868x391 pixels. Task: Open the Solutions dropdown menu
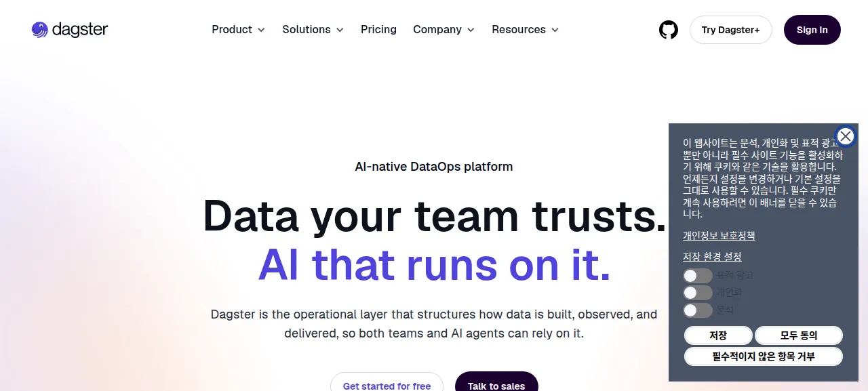313,30
